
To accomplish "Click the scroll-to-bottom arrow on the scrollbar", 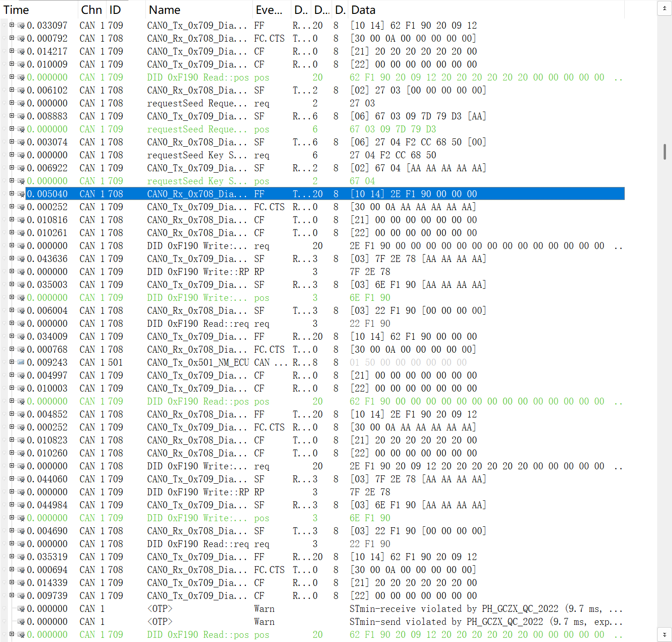I will [x=665, y=635].
